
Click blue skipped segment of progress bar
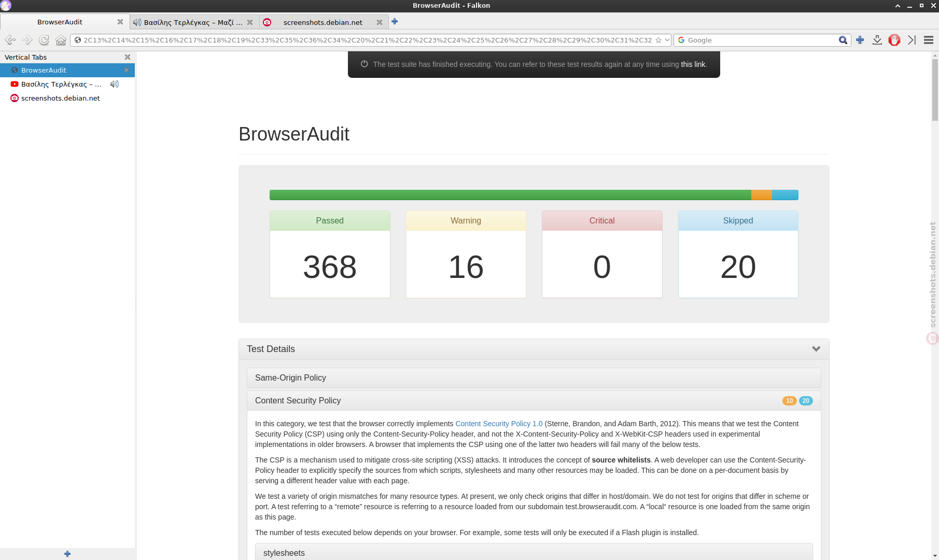[x=786, y=195]
